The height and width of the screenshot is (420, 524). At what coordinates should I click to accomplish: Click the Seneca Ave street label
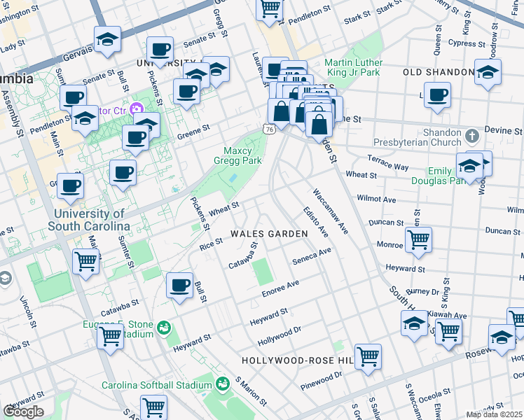(x=312, y=256)
